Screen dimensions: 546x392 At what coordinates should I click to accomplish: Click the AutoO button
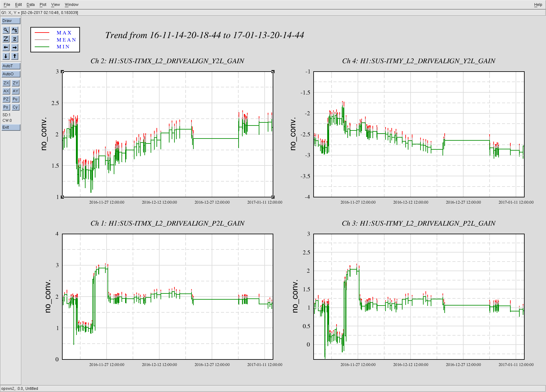point(11,74)
